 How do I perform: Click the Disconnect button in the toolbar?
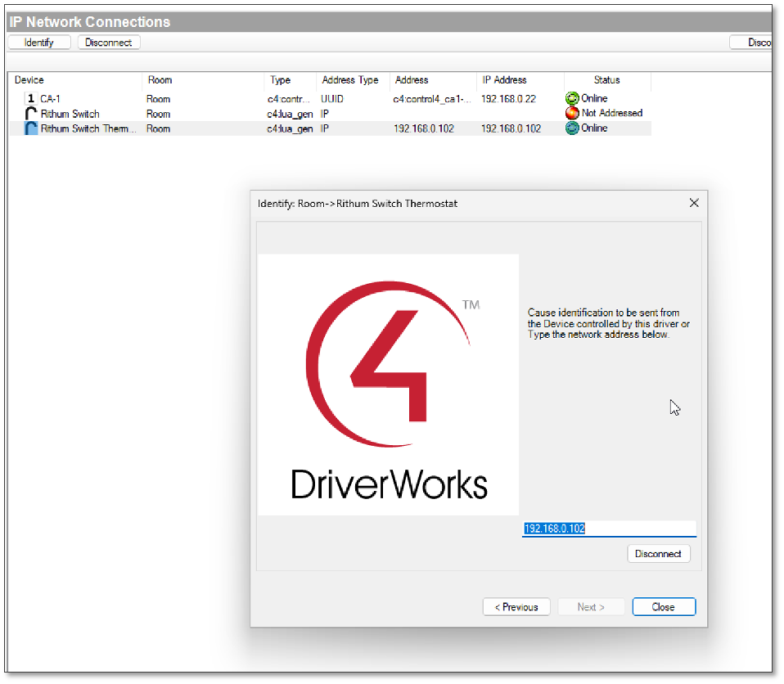pyautogui.click(x=109, y=43)
